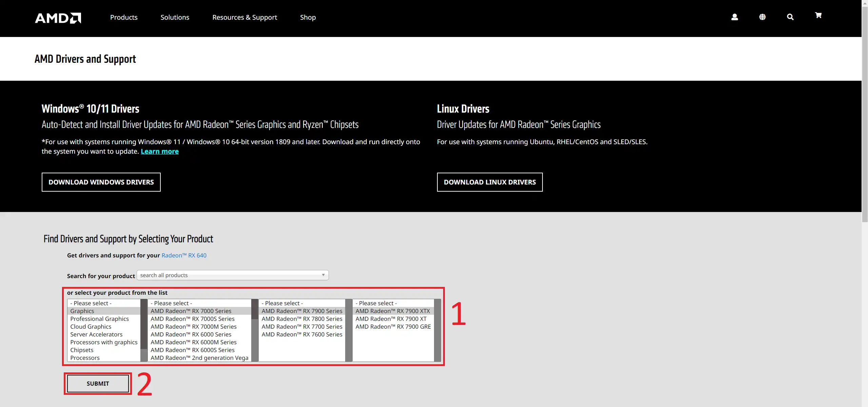Select Cloud Graphics category
This screenshot has height=407, width=868.
104,327
